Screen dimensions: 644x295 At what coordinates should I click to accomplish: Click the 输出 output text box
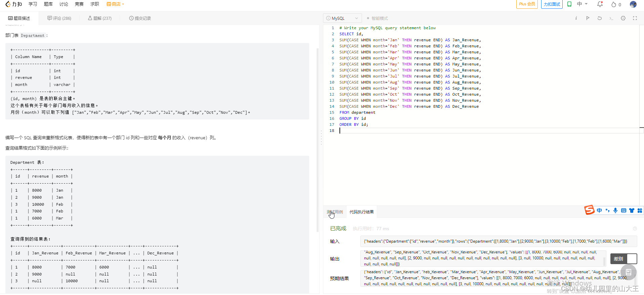point(483,258)
